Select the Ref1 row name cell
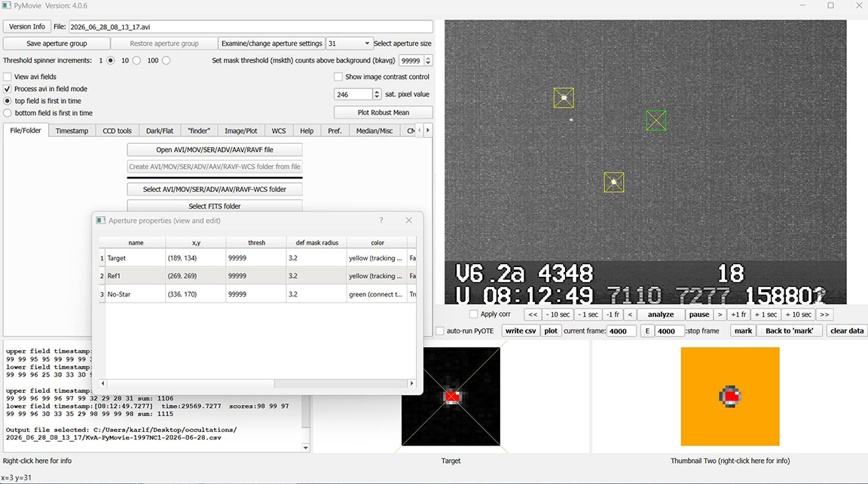The height and width of the screenshot is (484, 868). point(135,275)
